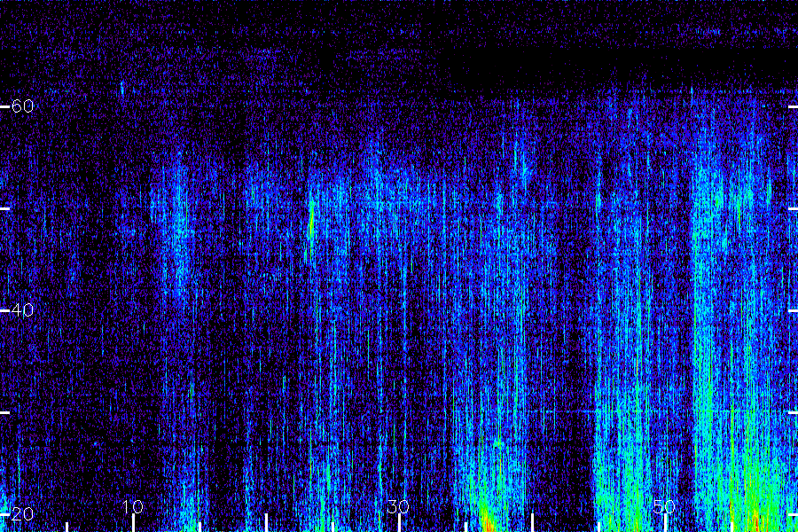Click the 60 label on the vertical axis

pyautogui.click(x=22, y=106)
